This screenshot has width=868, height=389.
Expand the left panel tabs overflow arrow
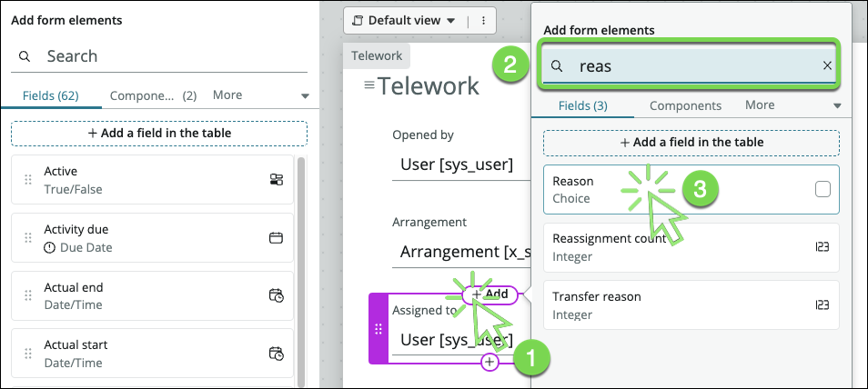(x=305, y=95)
